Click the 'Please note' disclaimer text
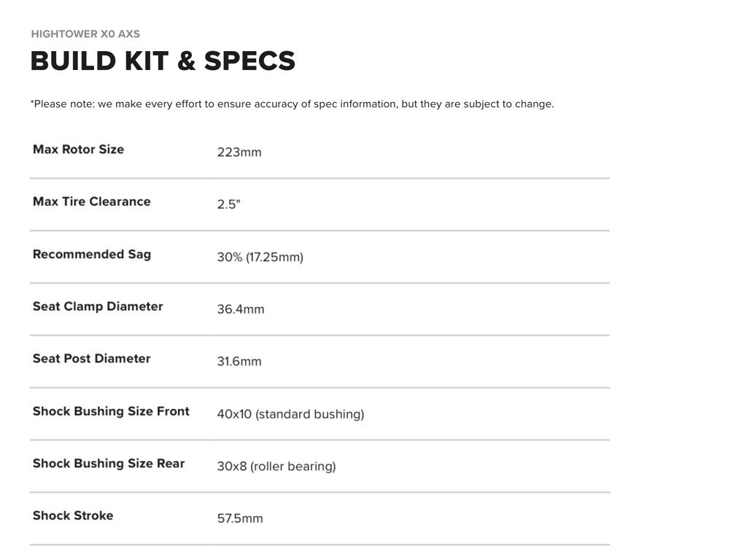The image size is (747, 560). (292, 104)
